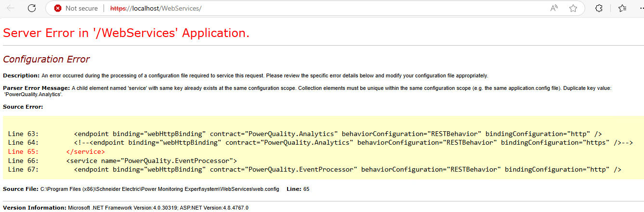644x212 pixels.
Task: Focus the address bar URL localhost/WebServices/
Action: [156, 8]
